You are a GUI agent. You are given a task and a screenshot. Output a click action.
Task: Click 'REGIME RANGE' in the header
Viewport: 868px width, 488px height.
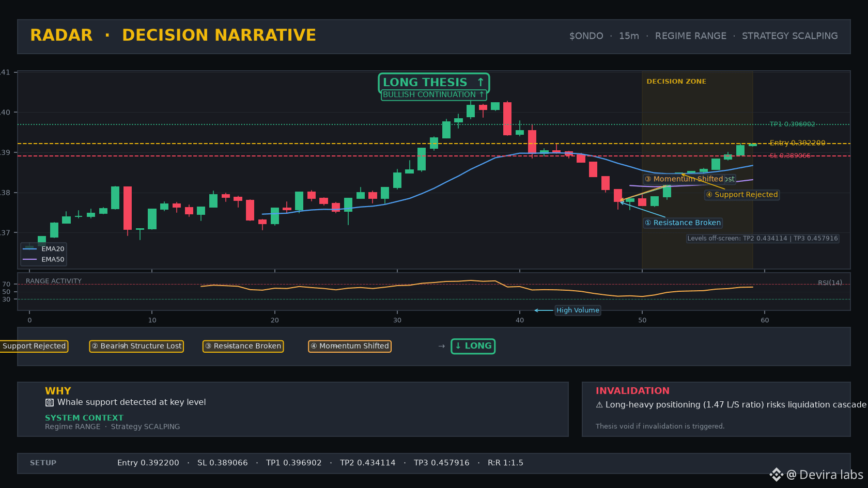691,36
